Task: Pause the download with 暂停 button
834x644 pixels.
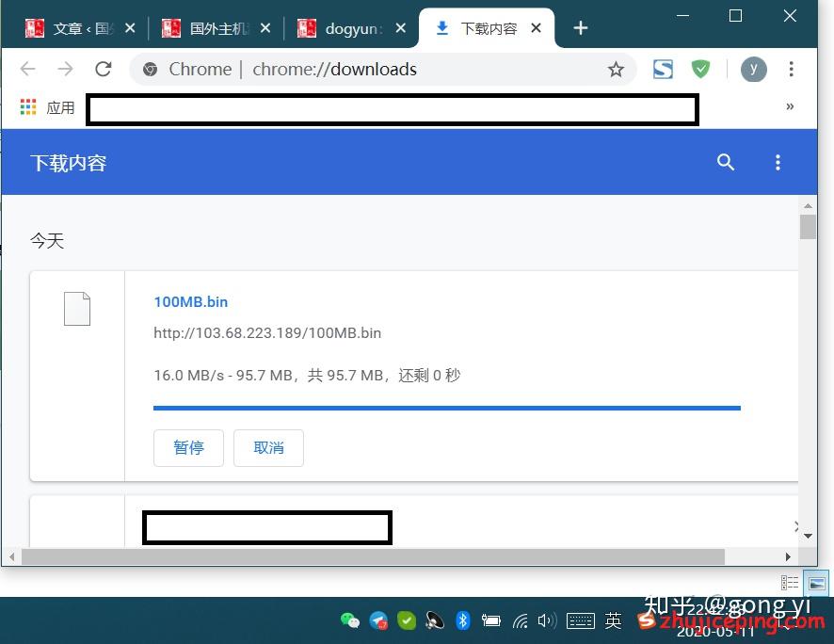Action: click(188, 448)
